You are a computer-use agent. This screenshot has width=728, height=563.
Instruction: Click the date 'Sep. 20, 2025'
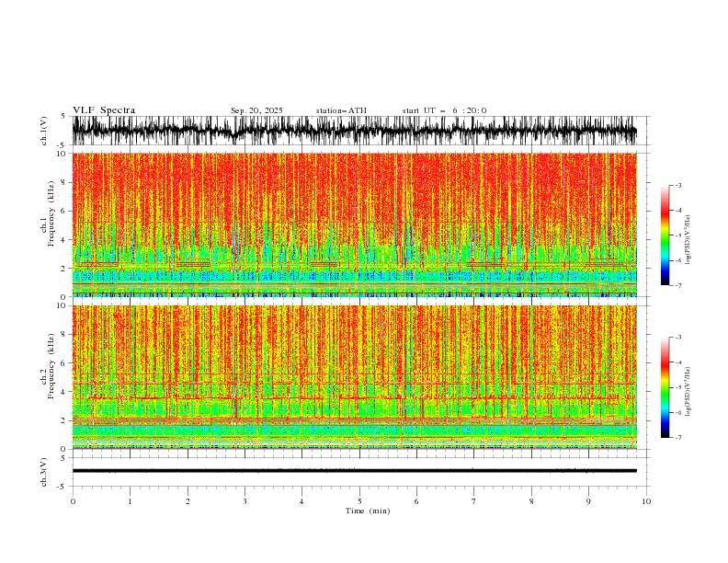tap(256, 110)
